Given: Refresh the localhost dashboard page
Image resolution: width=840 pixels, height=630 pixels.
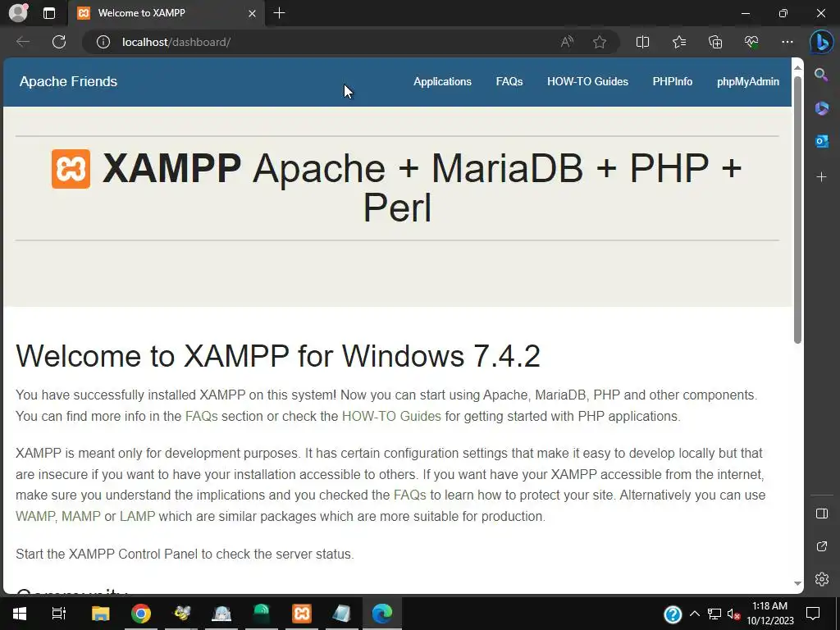Looking at the screenshot, I should tap(59, 42).
